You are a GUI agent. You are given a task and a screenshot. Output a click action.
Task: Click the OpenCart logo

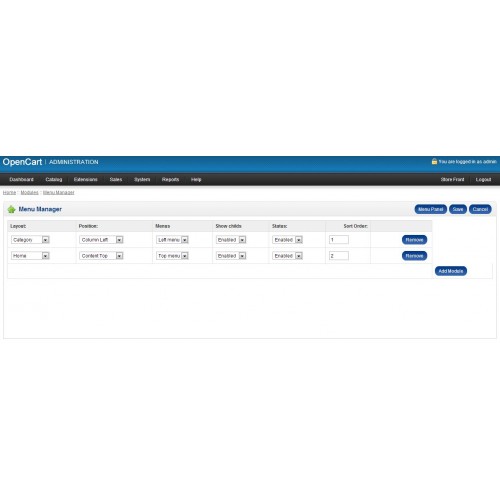[22, 162]
